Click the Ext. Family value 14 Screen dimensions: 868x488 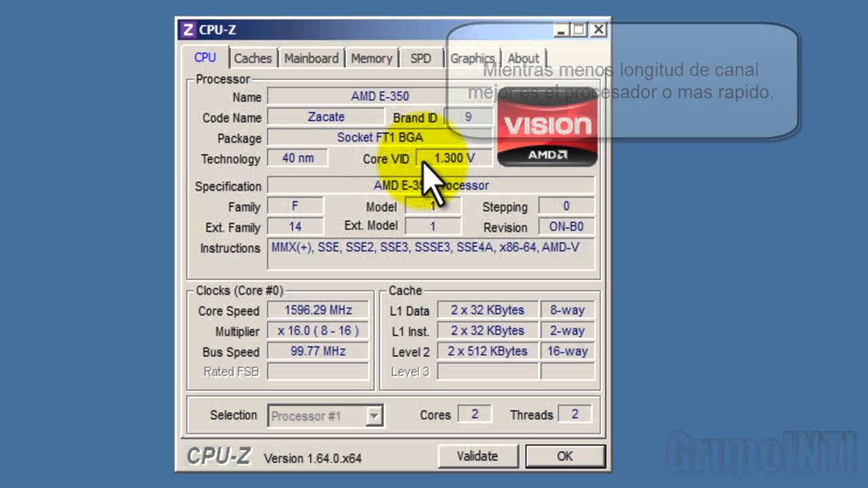tap(295, 226)
